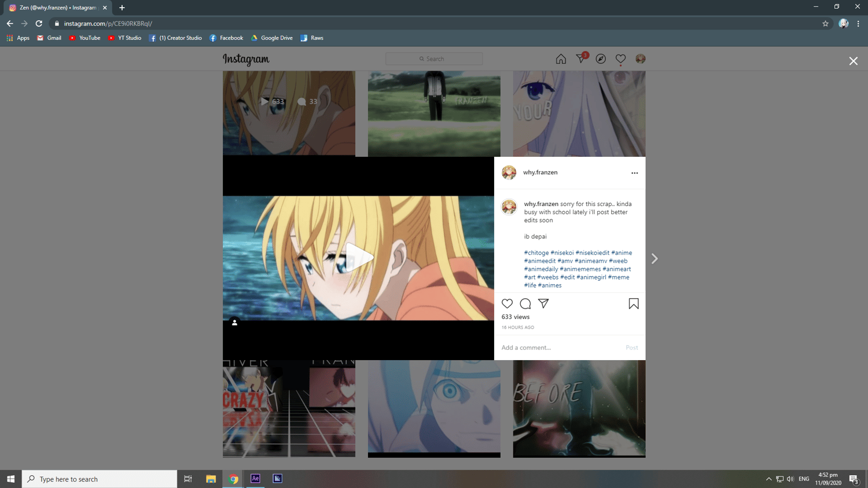This screenshot has height=488, width=868.
Task: Show tagged people icon on video
Action: coord(234,322)
